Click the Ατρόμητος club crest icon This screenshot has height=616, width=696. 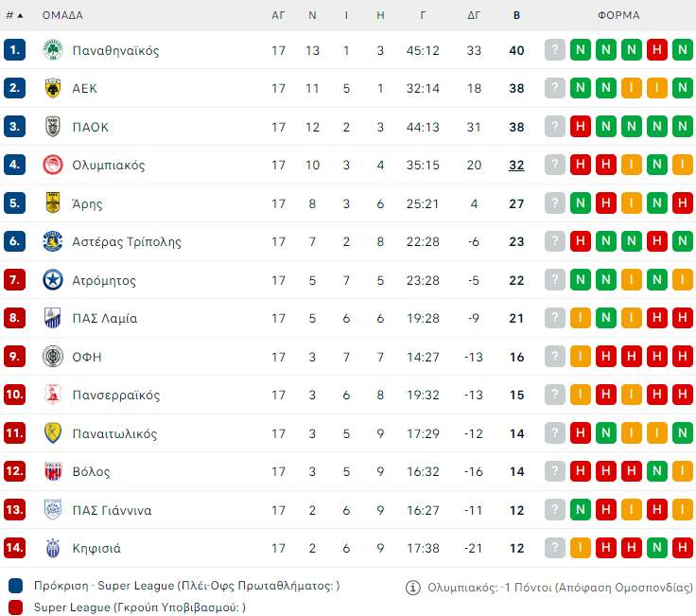point(53,280)
